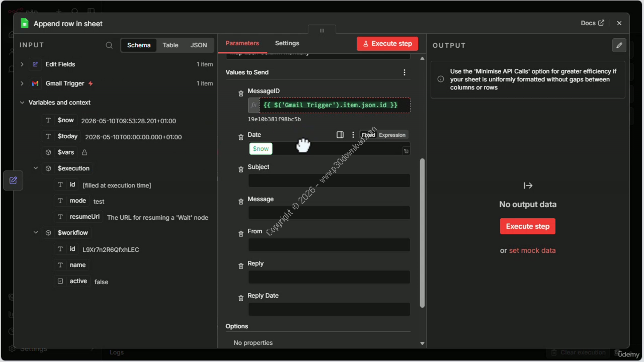Viewport: 644px width, 362px height.
Task: Click the panel drag handle at top
Action: pos(322,30)
